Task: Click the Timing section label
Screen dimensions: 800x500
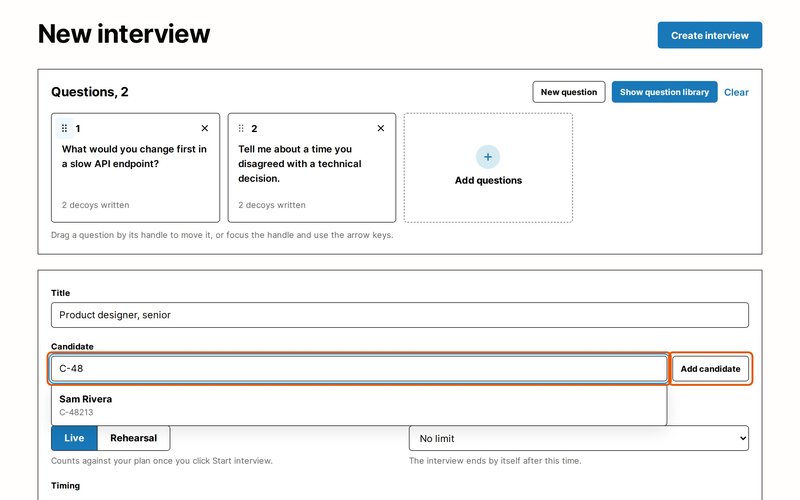Action: pos(65,485)
